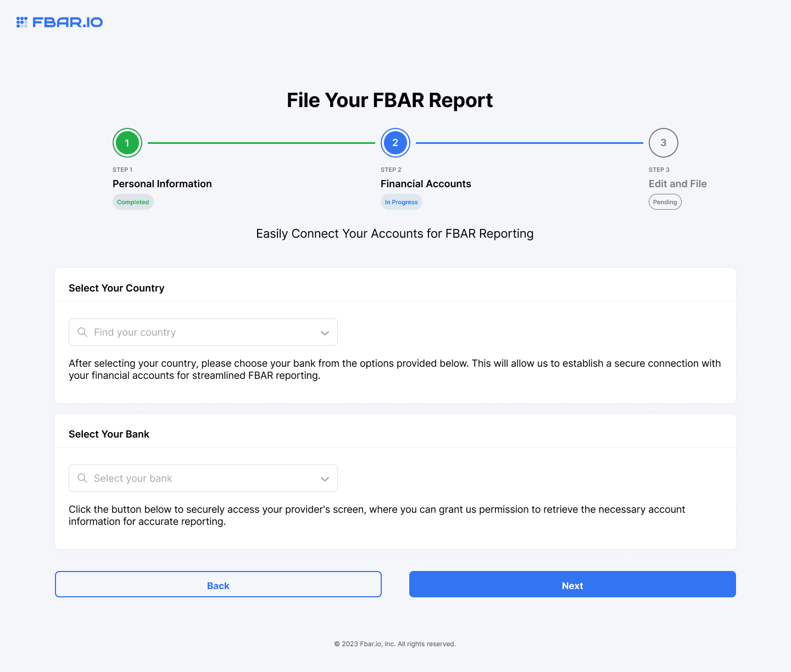Select the green Step 1 circle
Image resolution: width=791 pixels, height=672 pixels.
[x=127, y=142]
